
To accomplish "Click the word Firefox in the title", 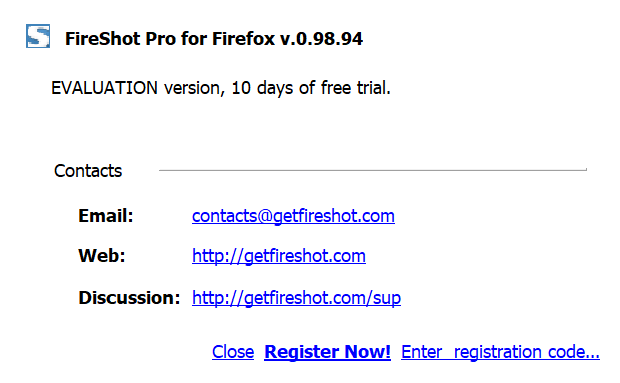I will pos(243,39).
